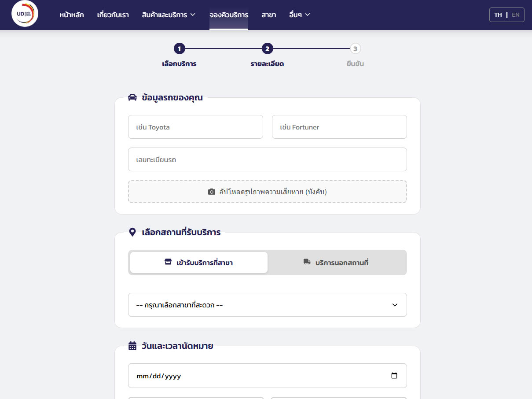Open the เกี่ยวกับเรา page link
Image resolution: width=532 pixels, height=399 pixels.
[113, 15]
